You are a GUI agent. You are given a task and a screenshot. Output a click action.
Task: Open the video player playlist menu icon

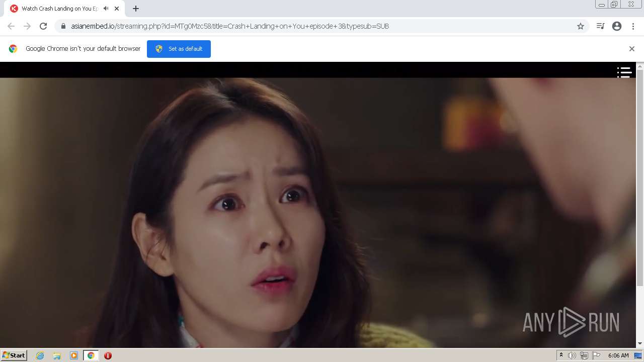click(624, 72)
